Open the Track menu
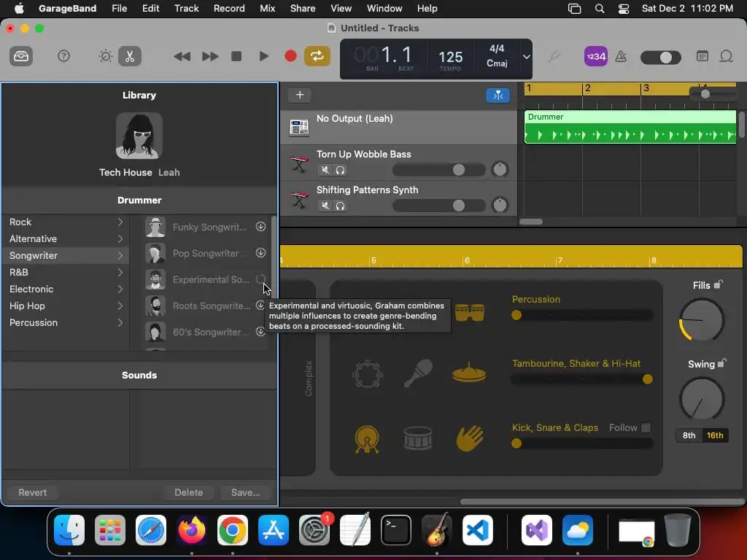This screenshot has height=560, width=747. (x=186, y=8)
